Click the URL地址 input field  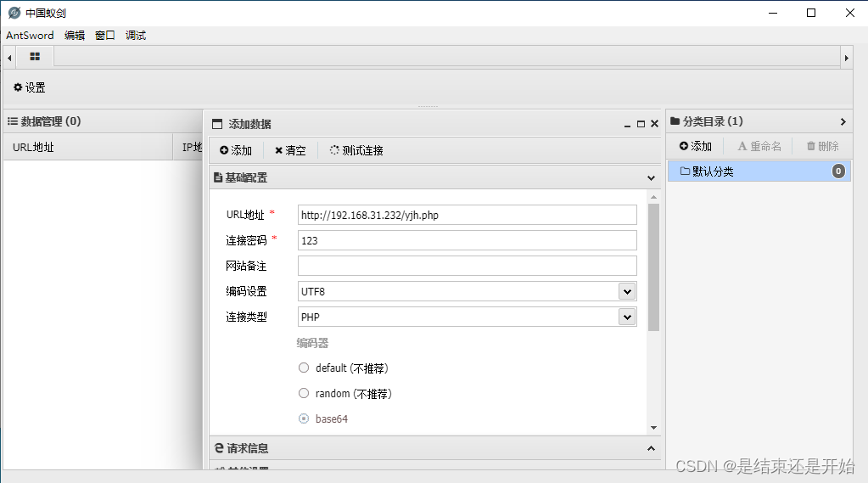[x=468, y=215]
